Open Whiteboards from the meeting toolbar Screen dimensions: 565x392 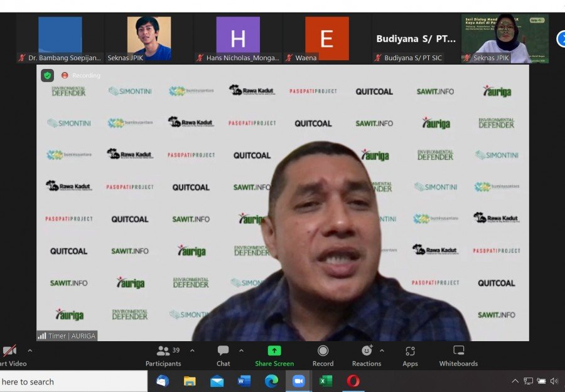[458, 356]
